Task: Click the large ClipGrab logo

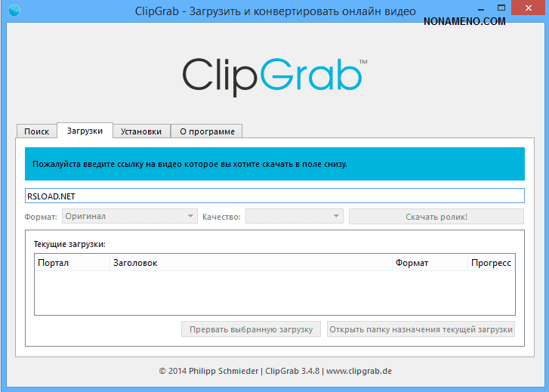Action: 274,74
